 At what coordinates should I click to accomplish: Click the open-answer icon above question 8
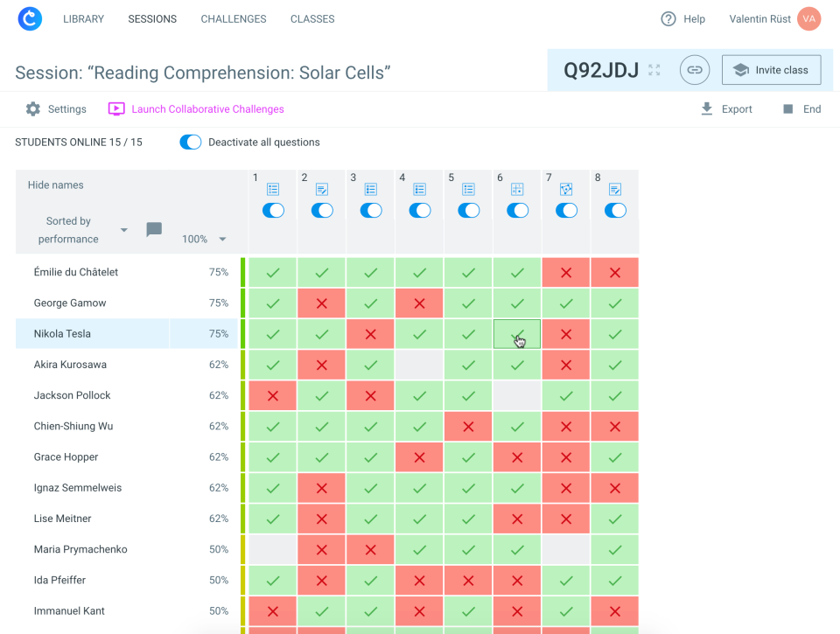pos(615,188)
